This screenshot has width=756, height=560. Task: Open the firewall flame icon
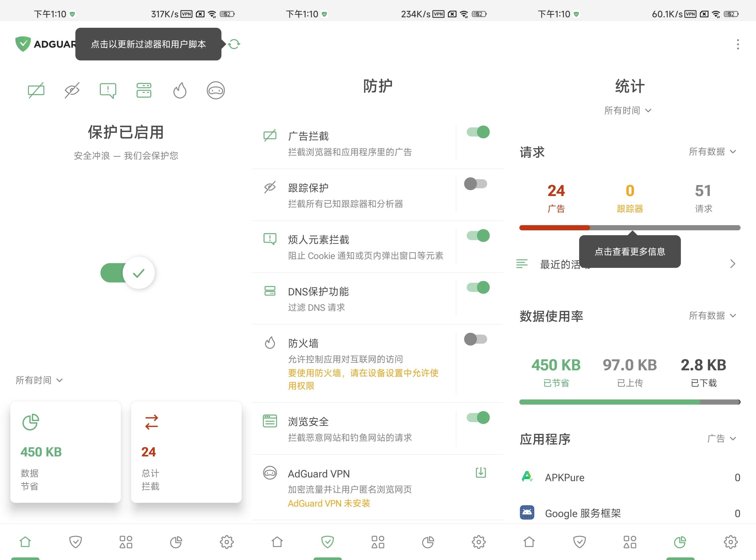180,90
